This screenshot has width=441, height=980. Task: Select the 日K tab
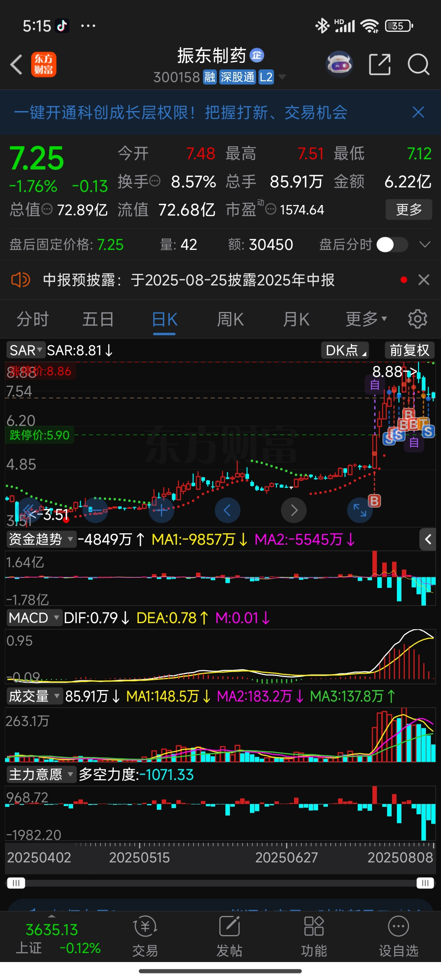[x=165, y=319]
